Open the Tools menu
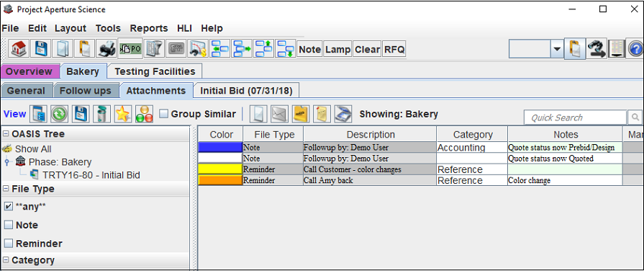This screenshot has height=271, width=644. point(108,28)
